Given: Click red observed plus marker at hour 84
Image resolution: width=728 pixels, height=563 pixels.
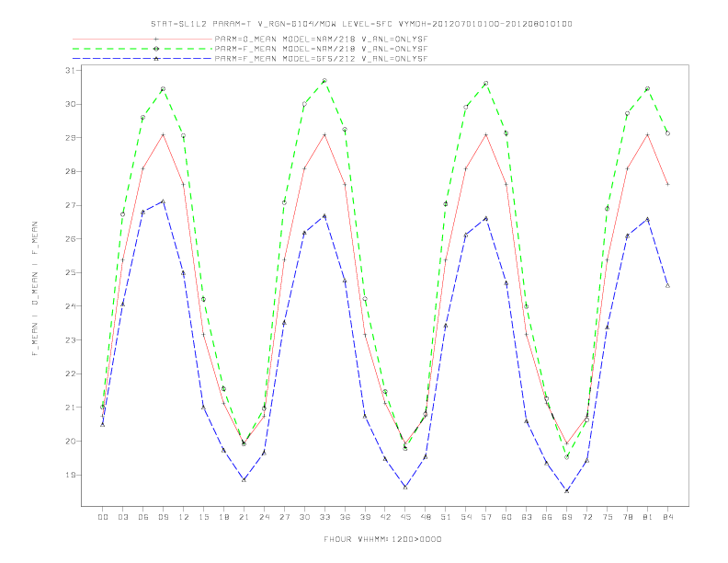Looking at the screenshot, I should 667,184.
